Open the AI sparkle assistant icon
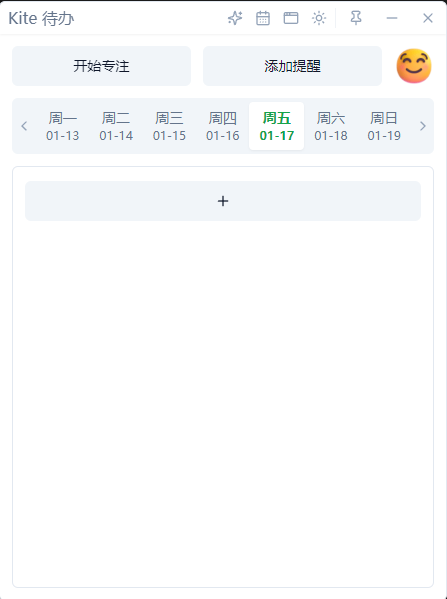Screen dimensions: 447x599 pyautogui.click(x=235, y=18)
